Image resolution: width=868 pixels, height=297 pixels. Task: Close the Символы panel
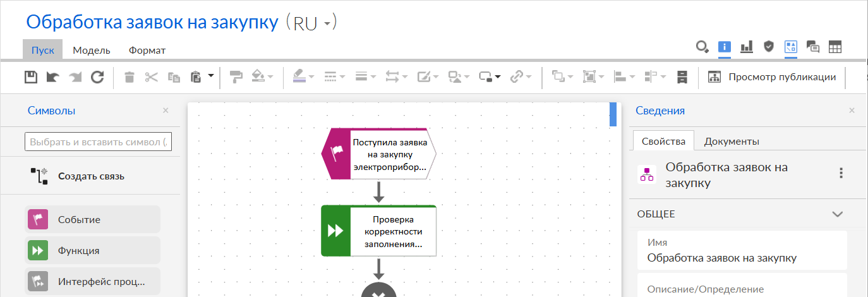click(x=166, y=110)
